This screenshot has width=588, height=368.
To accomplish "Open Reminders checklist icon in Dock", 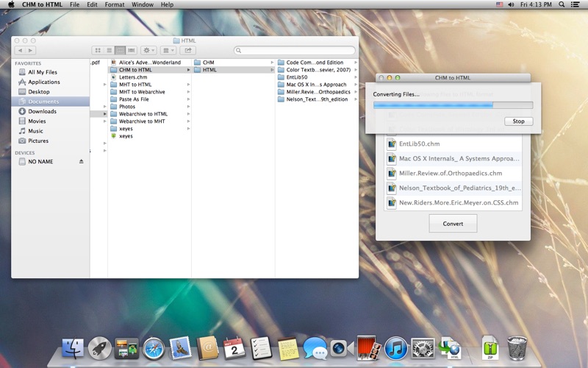I will pyautogui.click(x=261, y=348).
